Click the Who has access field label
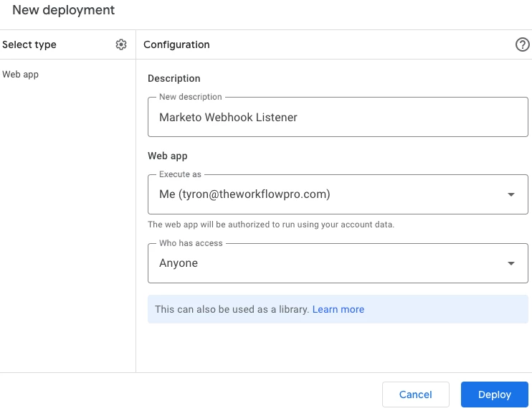Viewport: 532px width, 411px height. pyautogui.click(x=191, y=243)
